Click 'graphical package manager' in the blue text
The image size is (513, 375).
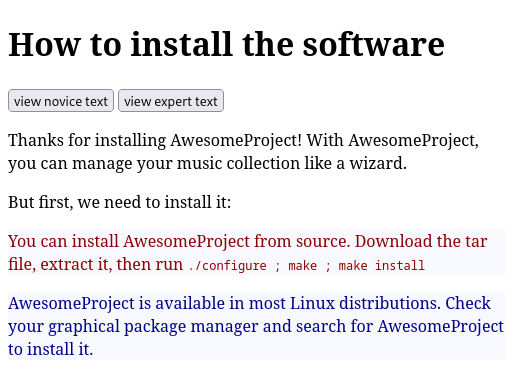[x=153, y=326]
